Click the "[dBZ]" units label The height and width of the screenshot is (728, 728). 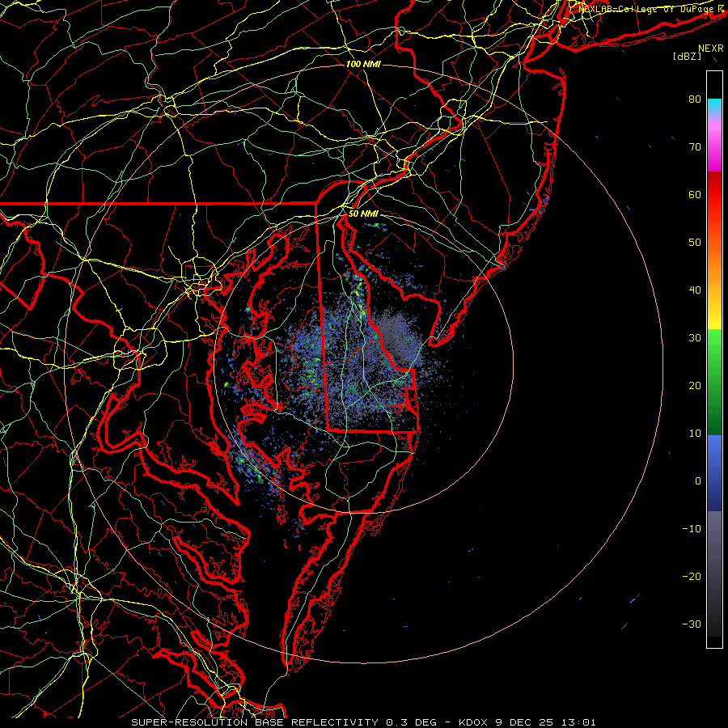pyautogui.click(x=687, y=56)
